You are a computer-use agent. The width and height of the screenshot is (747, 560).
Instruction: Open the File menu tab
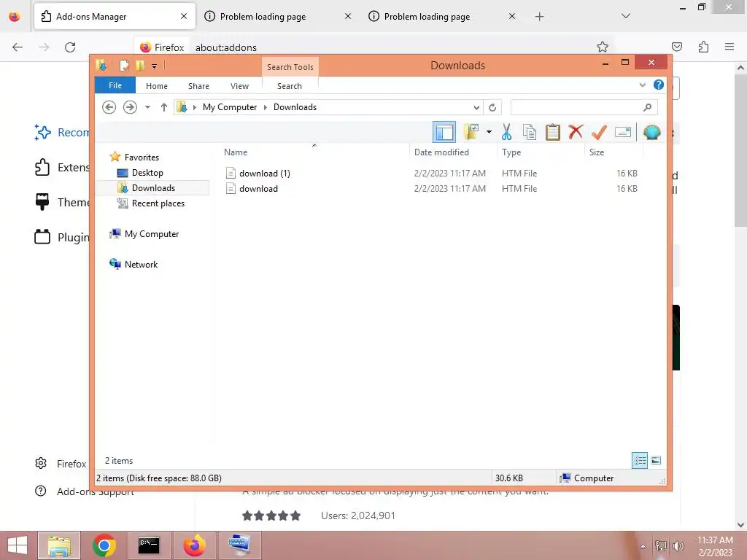click(115, 85)
